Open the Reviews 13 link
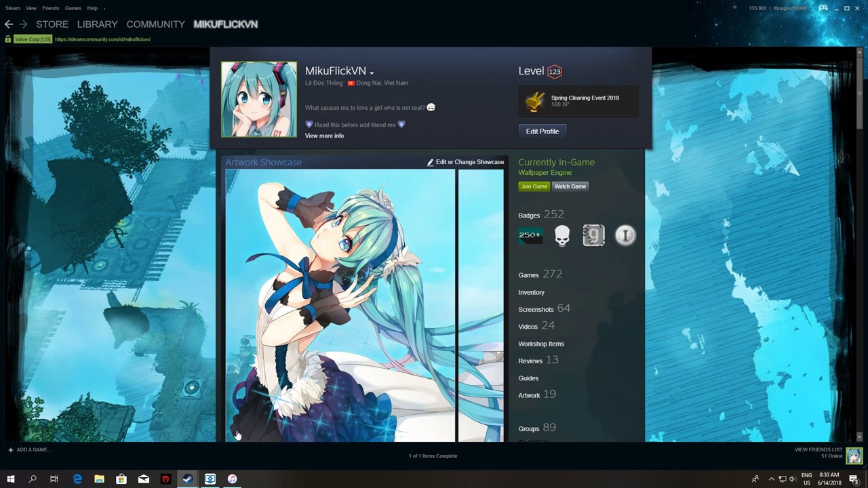 [x=538, y=361]
